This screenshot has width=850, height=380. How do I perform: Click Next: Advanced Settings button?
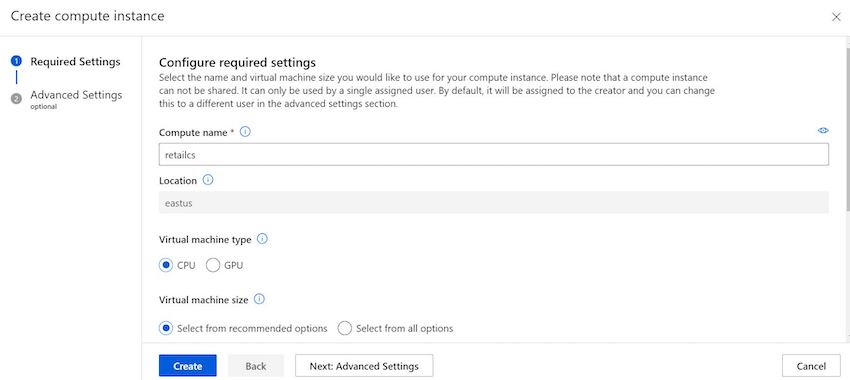pyautogui.click(x=364, y=366)
